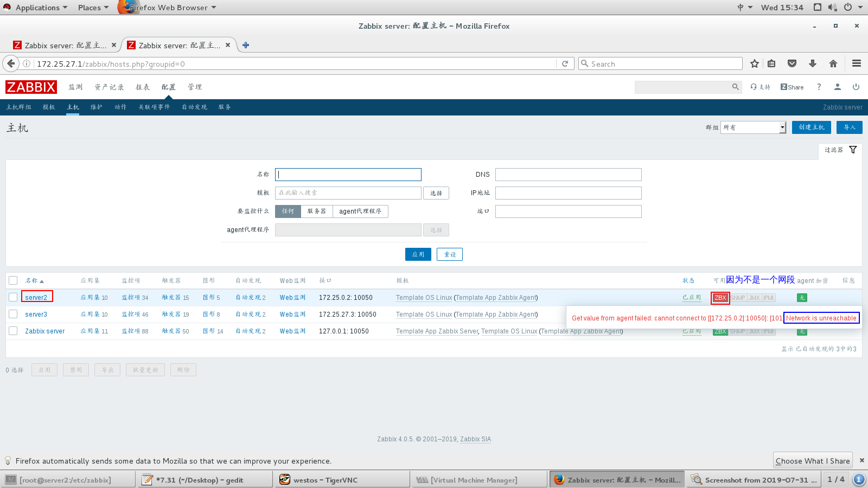Tick the select-all hosts checkbox in header
Image resolution: width=868 pixels, height=488 pixels.
click(x=13, y=280)
